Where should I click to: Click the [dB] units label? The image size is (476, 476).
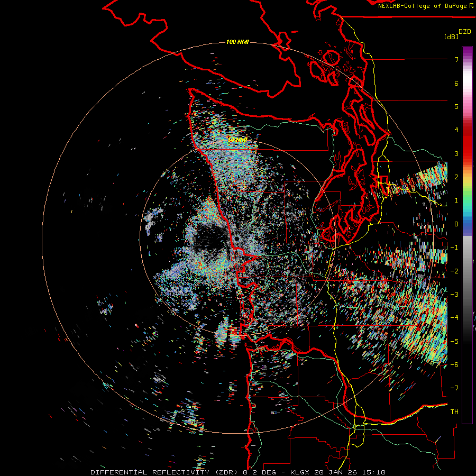pyautogui.click(x=452, y=36)
